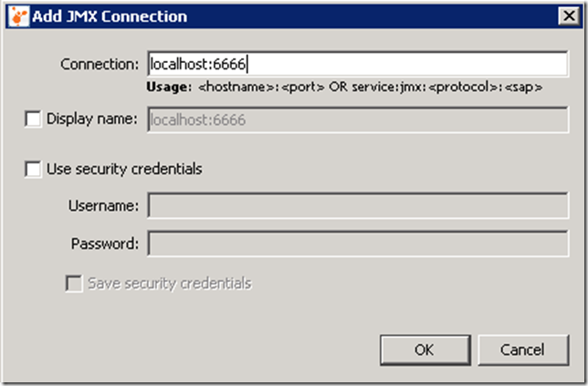Click the greyed-out Display name text field

coord(357,119)
